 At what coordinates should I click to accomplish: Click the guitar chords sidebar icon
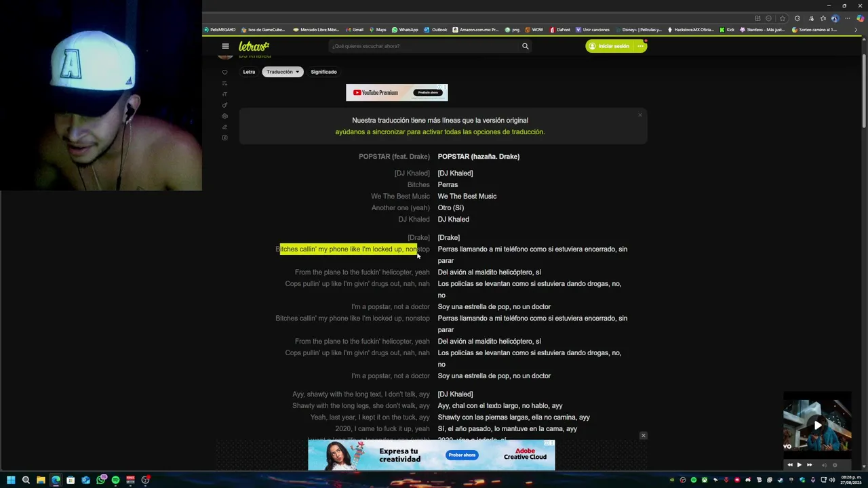(x=224, y=105)
